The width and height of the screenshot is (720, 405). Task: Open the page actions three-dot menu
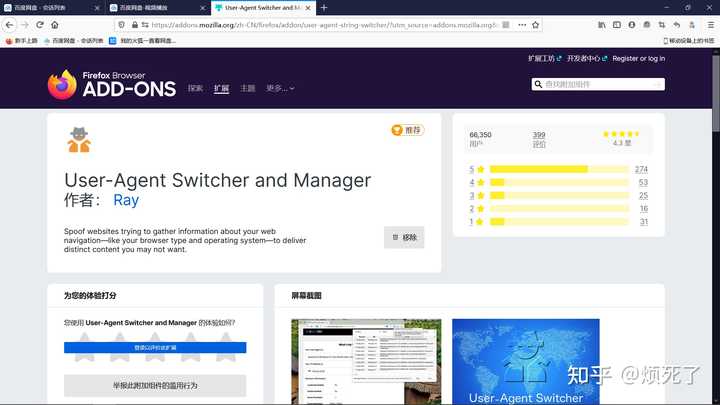pyautogui.click(x=522, y=25)
